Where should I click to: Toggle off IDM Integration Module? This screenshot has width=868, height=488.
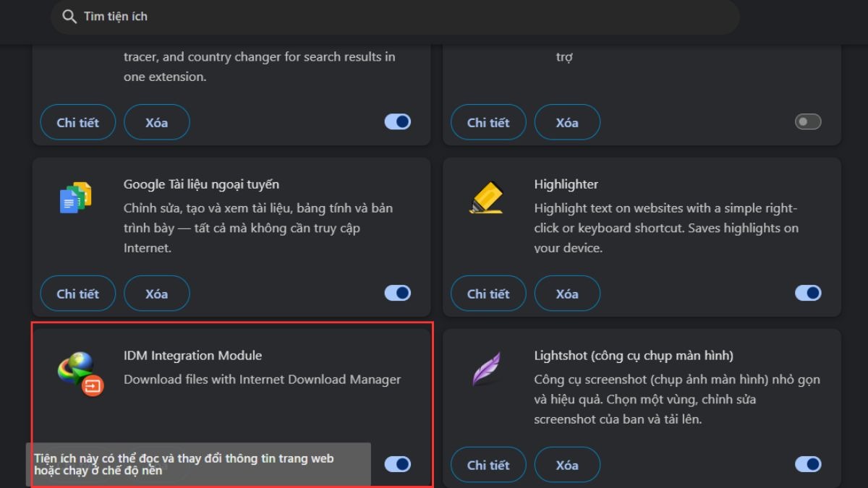(x=398, y=464)
